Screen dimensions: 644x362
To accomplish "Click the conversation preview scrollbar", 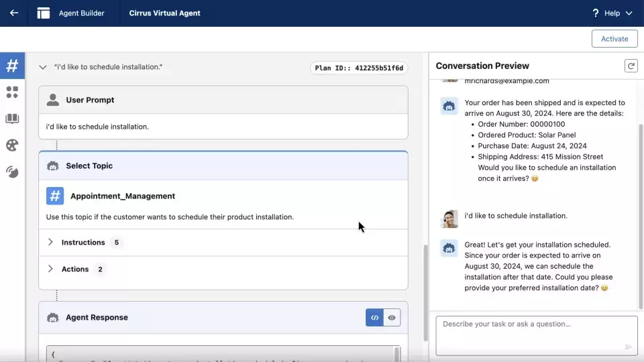I will click(x=641, y=217).
